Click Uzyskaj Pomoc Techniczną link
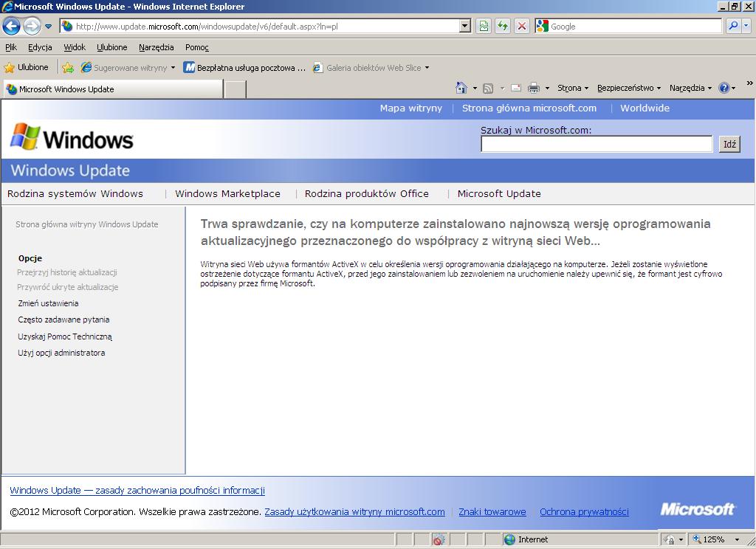This screenshot has width=756, height=549. [x=65, y=336]
